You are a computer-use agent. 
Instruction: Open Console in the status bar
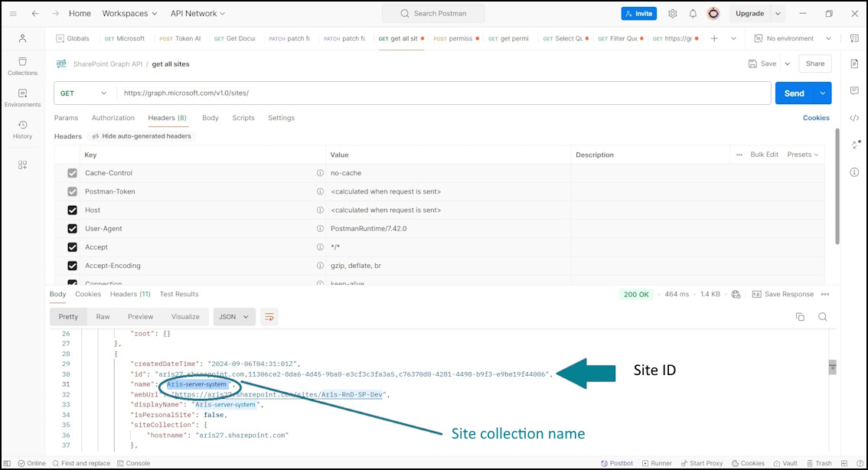(x=133, y=463)
